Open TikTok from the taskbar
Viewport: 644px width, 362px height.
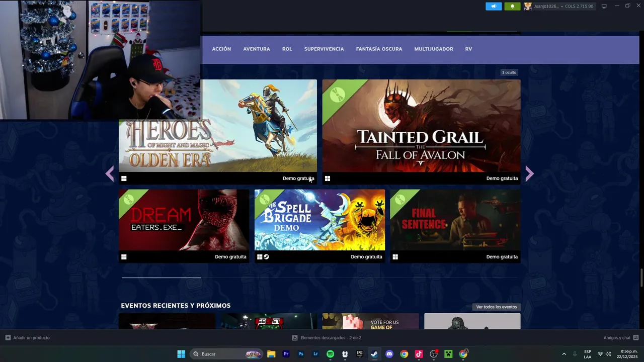419,354
